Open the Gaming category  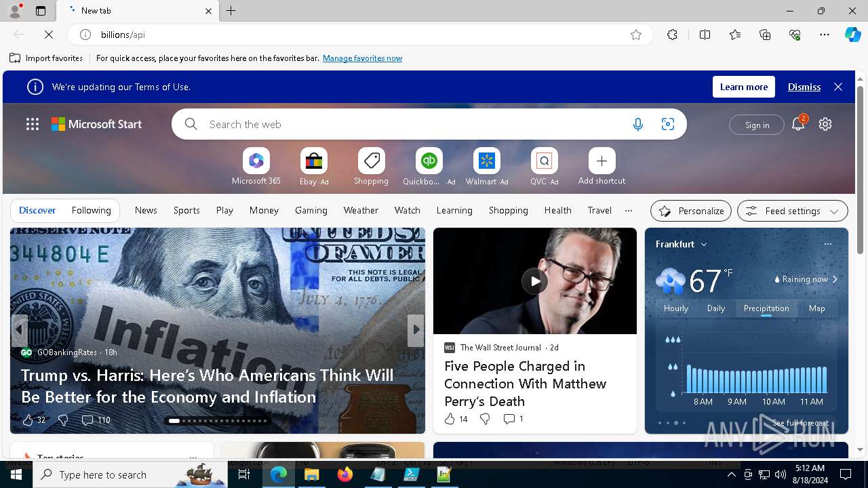[x=311, y=211]
